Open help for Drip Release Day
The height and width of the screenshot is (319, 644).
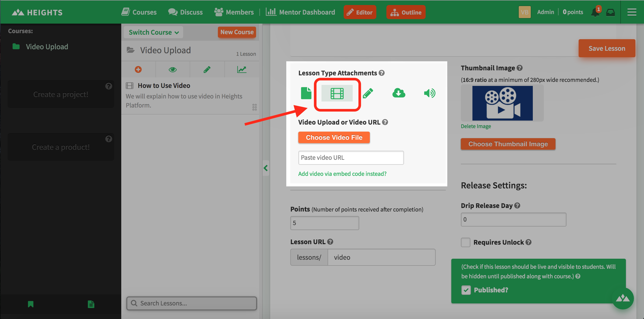click(517, 205)
